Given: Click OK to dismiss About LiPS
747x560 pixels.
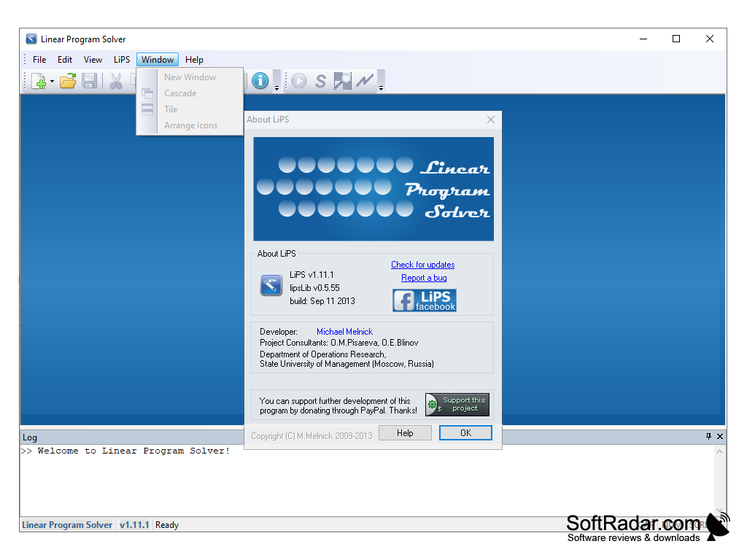Looking at the screenshot, I should click(x=465, y=433).
